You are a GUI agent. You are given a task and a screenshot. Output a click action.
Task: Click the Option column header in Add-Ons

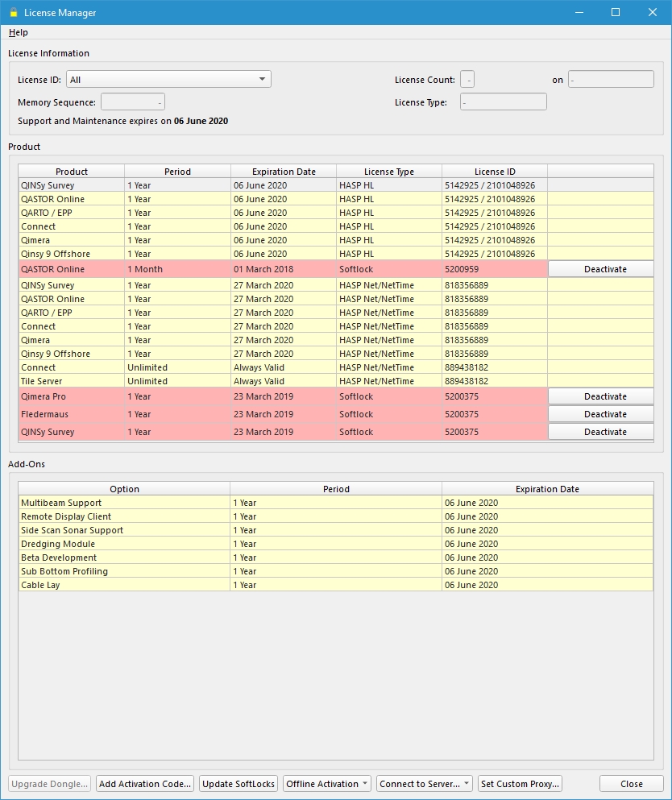124,489
